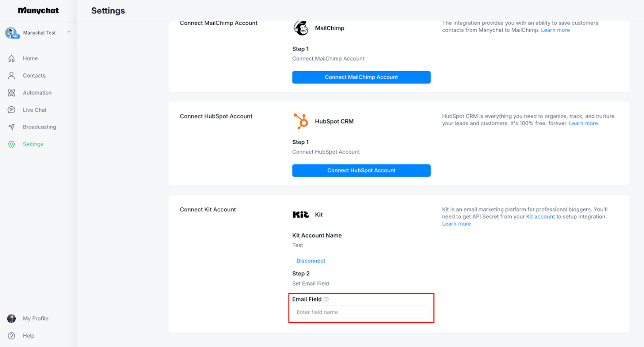644x347 pixels.
Task: Click the Home icon in sidebar
Action: pos(12,59)
